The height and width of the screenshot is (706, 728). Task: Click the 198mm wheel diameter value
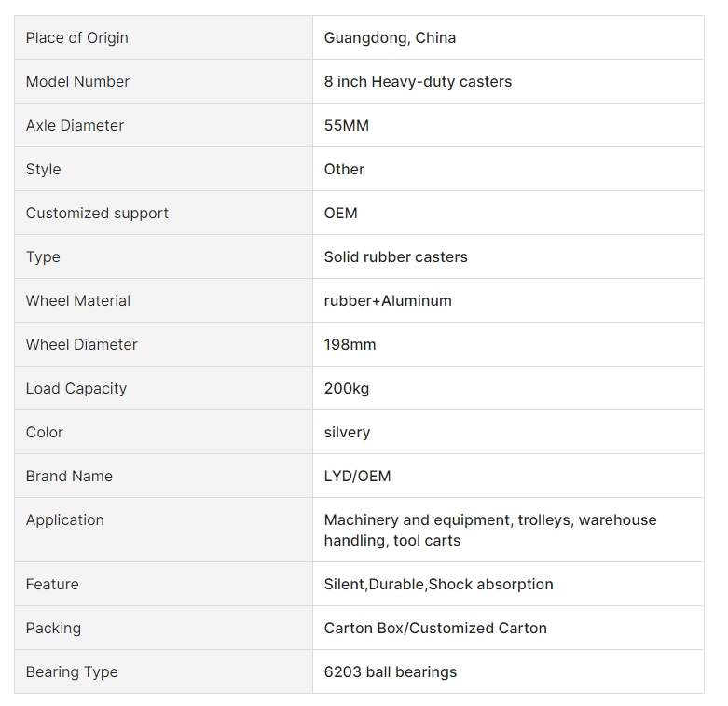(x=350, y=345)
